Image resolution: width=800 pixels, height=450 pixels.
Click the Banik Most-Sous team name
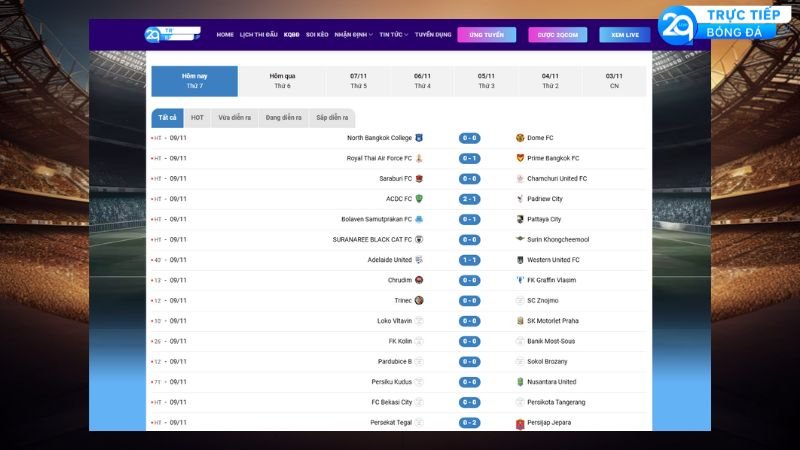pyautogui.click(x=551, y=341)
